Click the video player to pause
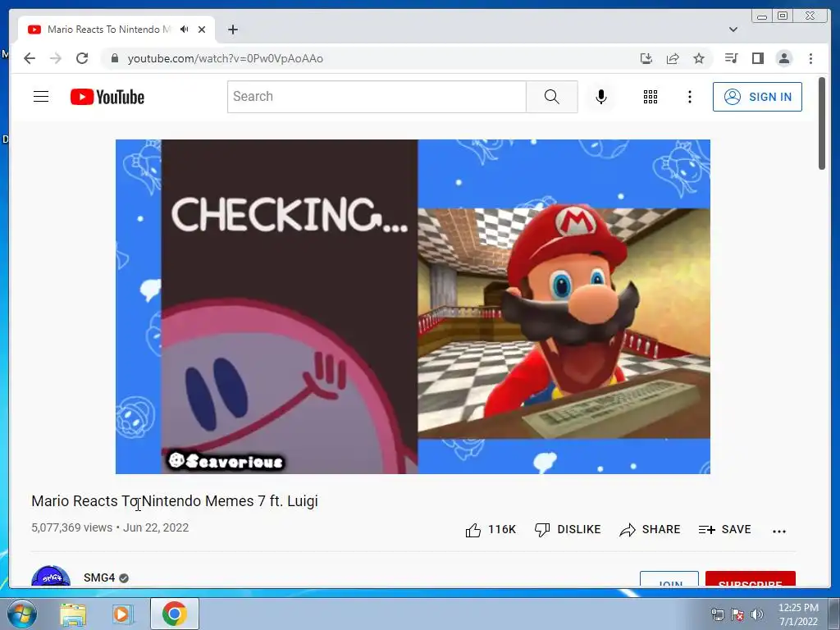 coord(413,307)
